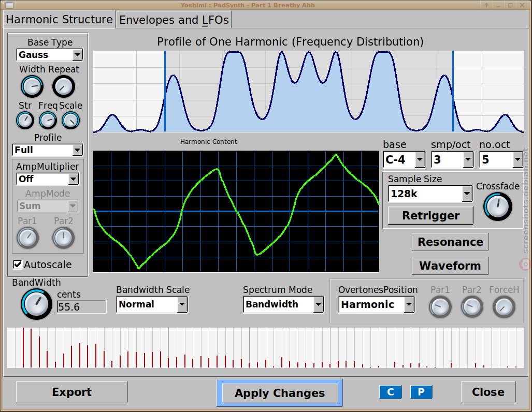Open the no.oct dropdown showing 5

point(501,159)
